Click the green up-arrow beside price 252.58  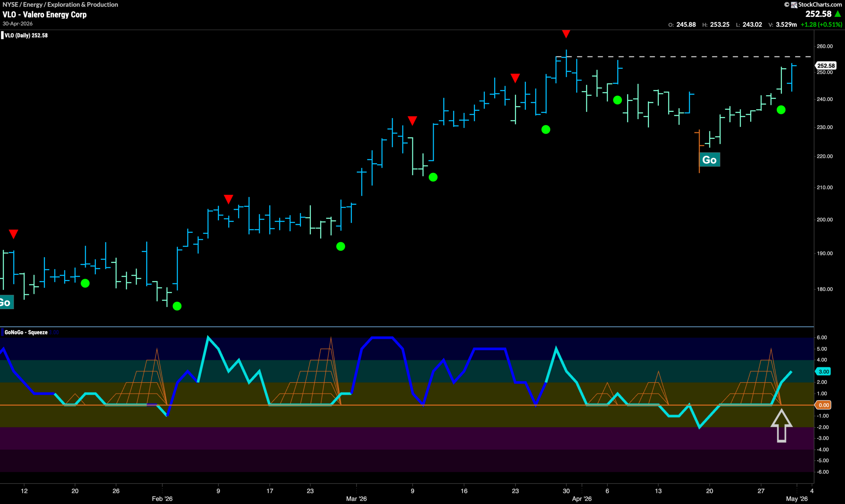pyautogui.click(x=837, y=14)
